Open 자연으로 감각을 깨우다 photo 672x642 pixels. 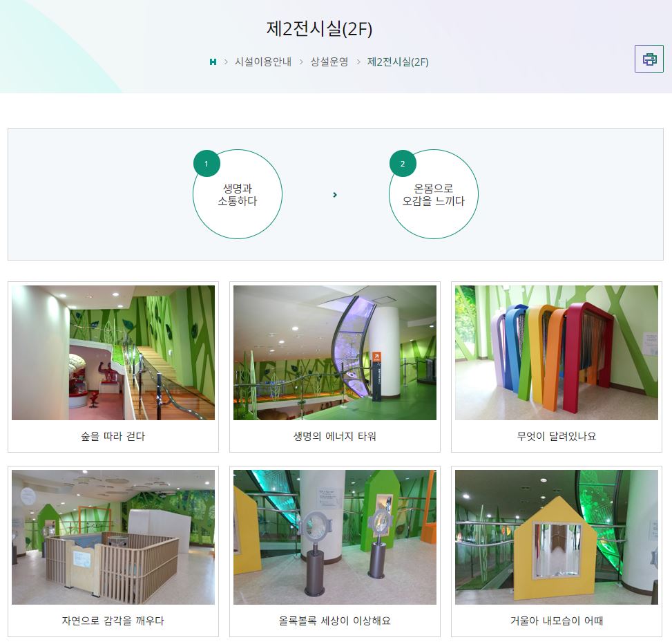pyautogui.click(x=113, y=537)
